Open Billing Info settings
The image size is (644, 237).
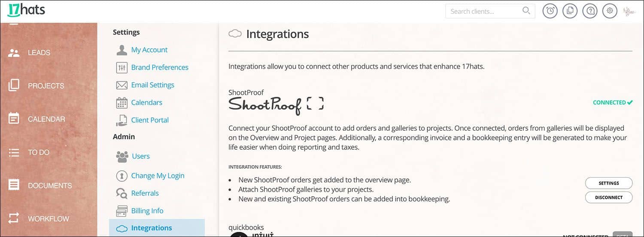click(x=147, y=211)
